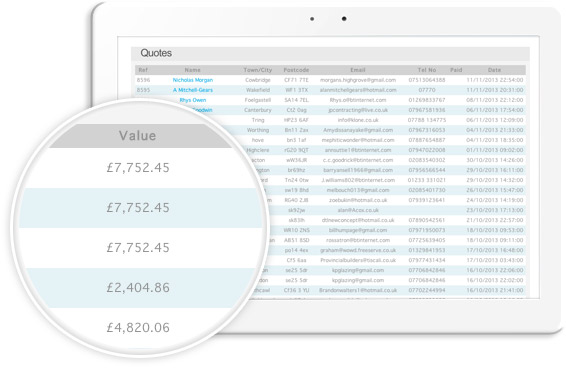Sort by Date column header

coord(494,70)
